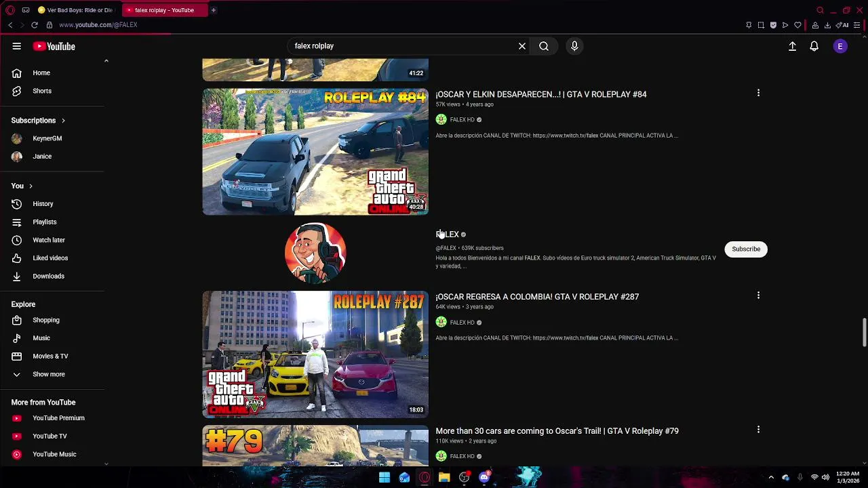Open the Create upload icon in YouTube header
The width and height of the screenshot is (868, 488).
coord(792,46)
